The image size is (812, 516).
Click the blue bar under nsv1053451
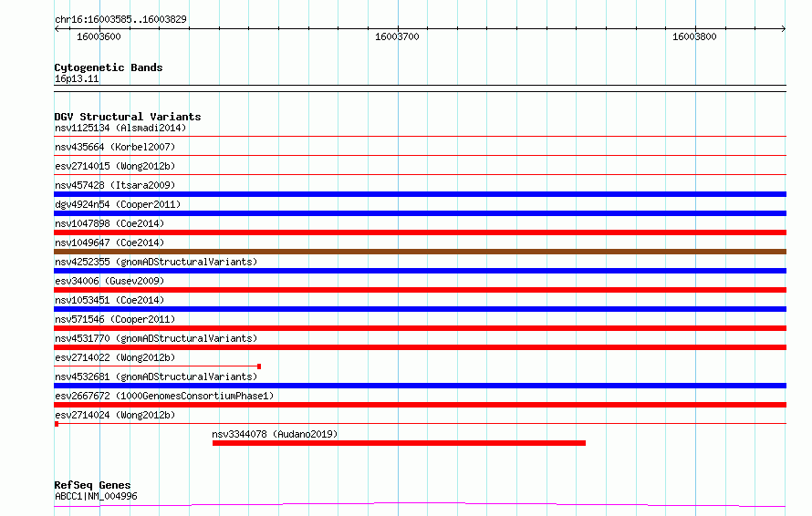pyautogui.click(x=420, y=309)
